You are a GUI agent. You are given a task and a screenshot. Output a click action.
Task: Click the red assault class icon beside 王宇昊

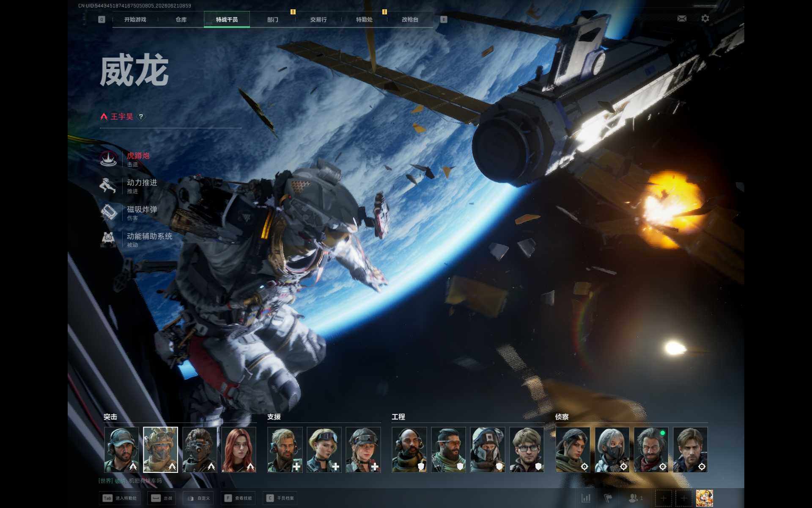click(x=104, y=116)
